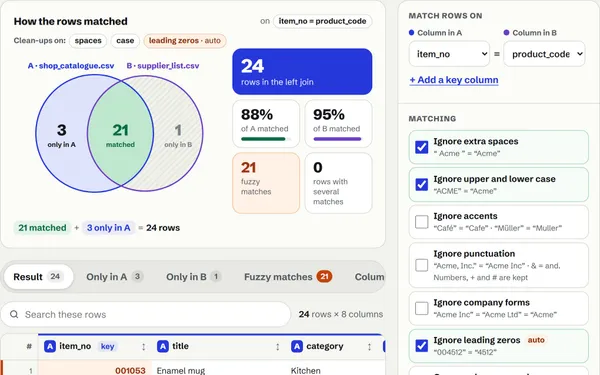Click the leading zeros auto chip

tap(185, 41)
